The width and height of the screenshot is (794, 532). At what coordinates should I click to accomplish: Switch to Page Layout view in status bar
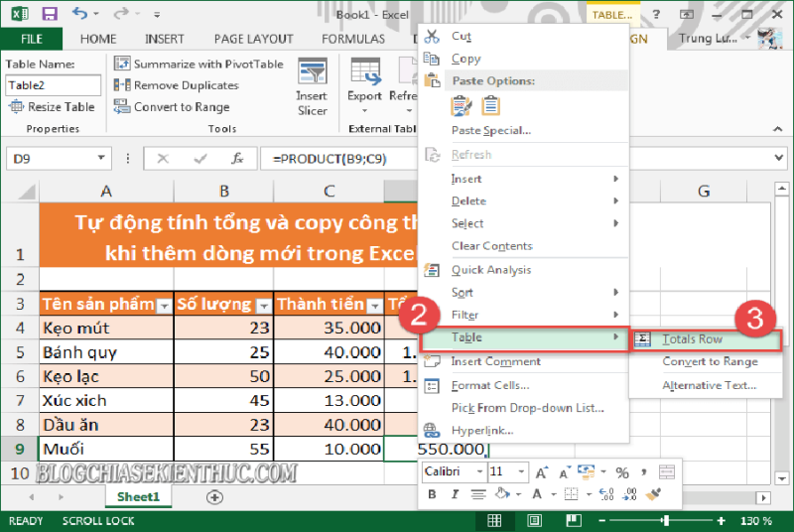point(534,520)
